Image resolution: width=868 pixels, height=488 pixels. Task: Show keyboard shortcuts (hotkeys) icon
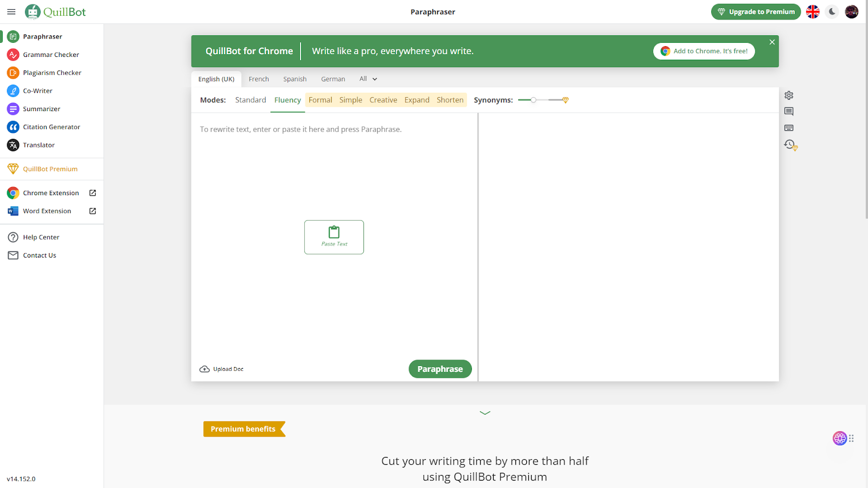(789, 128)
